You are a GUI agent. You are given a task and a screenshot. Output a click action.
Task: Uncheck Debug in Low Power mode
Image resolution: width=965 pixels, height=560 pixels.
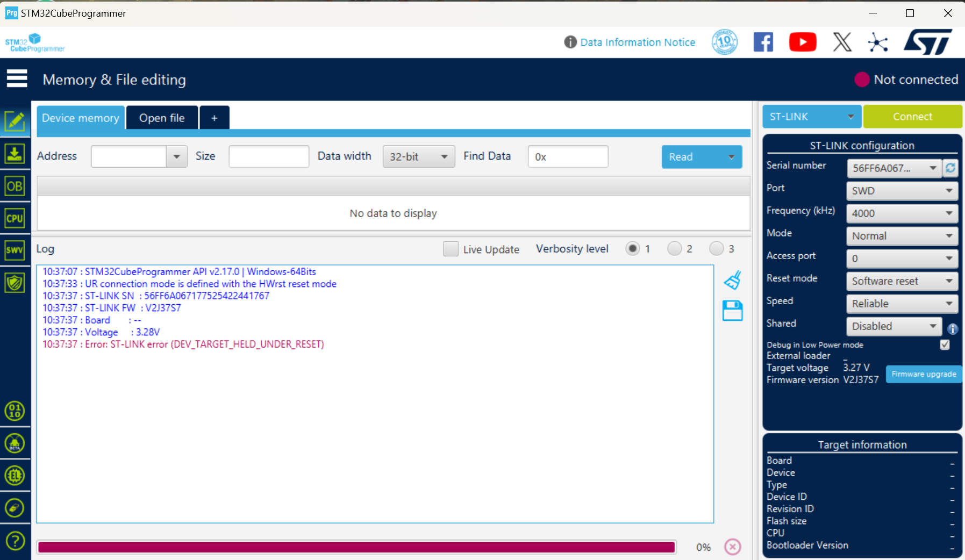pos(945,344)
